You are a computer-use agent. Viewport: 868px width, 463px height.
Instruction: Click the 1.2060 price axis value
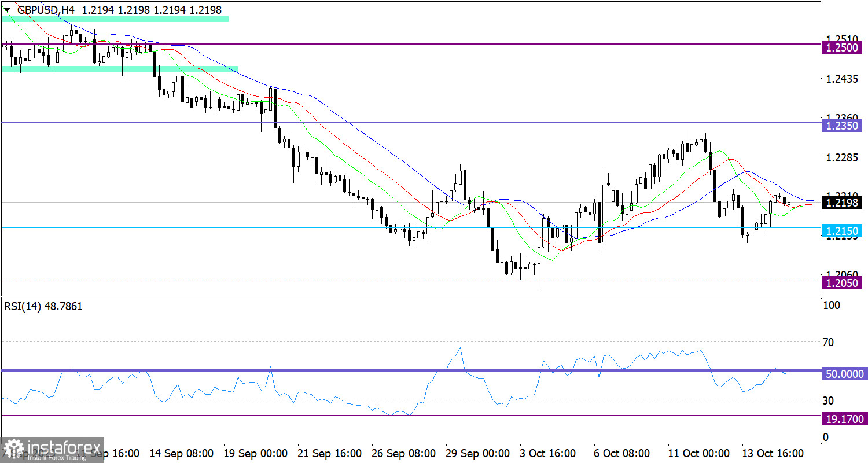841,274
